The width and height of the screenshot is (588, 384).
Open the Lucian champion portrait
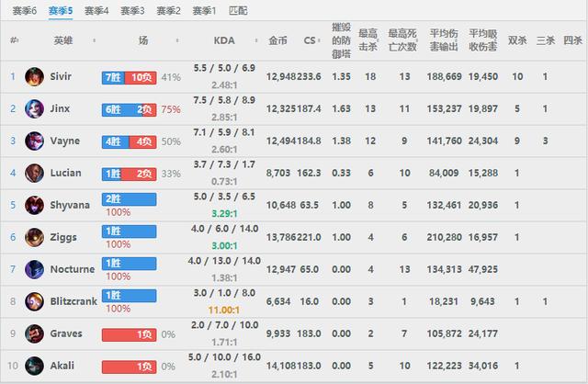coord(35,173)
